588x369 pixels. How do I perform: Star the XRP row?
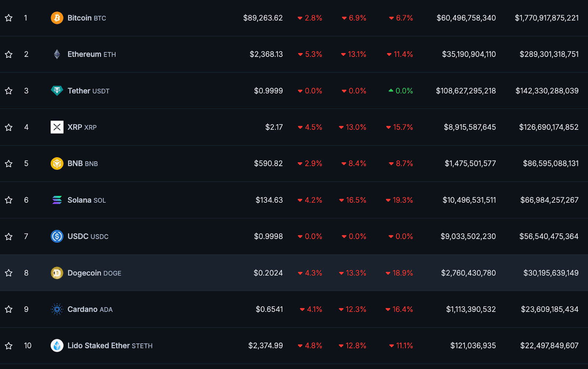(9, 127)
